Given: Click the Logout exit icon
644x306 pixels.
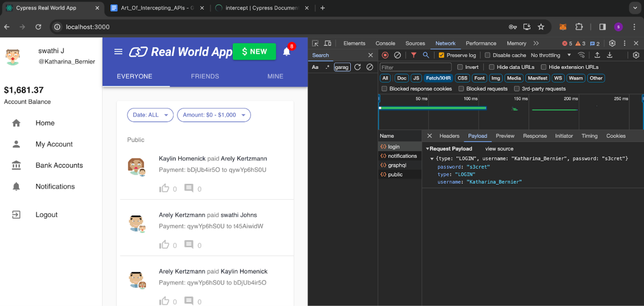Looking at the screenshot, I should click(x=16, y=215).
